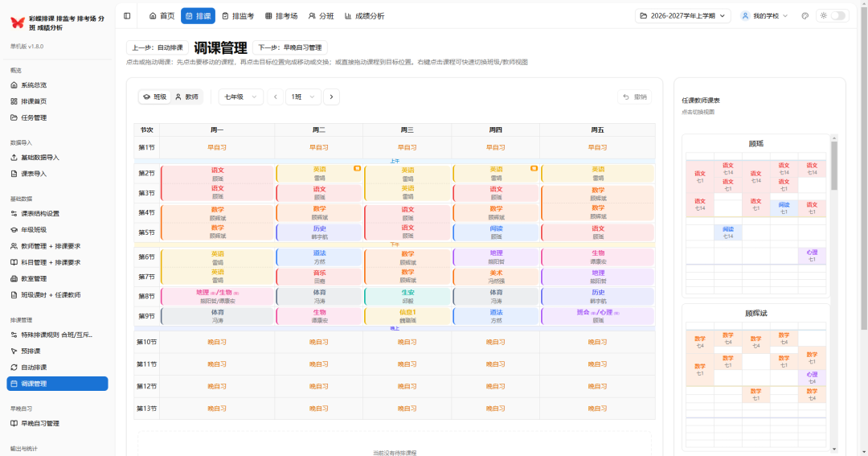Switch to 班级 view toggle
This screenshot has width=868, height=456.
(x=155, y=97)
